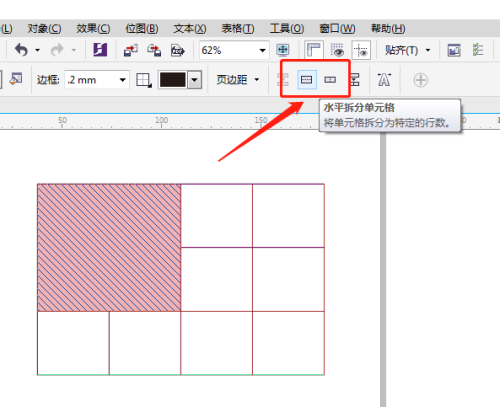
Task: Open the 表格(T) menu
Action: click(238, 29)
